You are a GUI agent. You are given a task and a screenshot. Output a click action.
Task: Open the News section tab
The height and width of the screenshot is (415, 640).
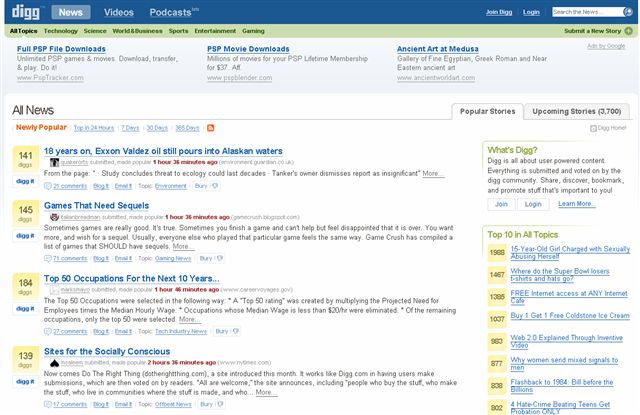click(71, 12)
